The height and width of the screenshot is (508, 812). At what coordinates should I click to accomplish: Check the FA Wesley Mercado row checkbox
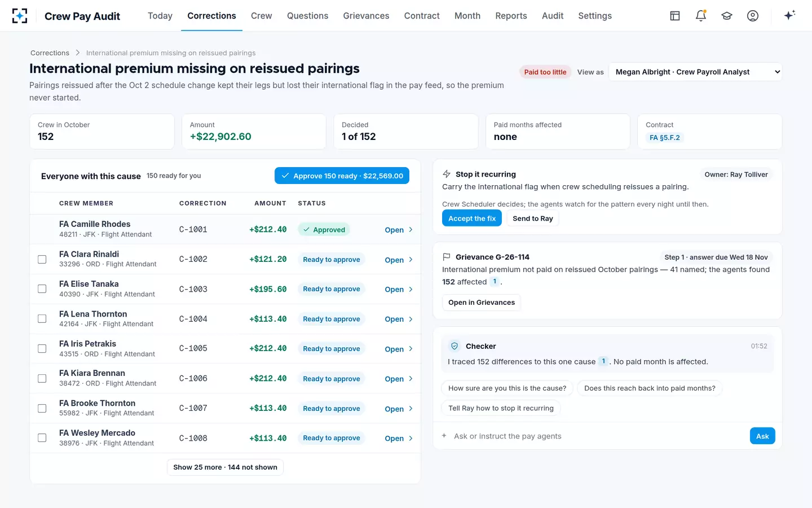(x=42, y=438)
